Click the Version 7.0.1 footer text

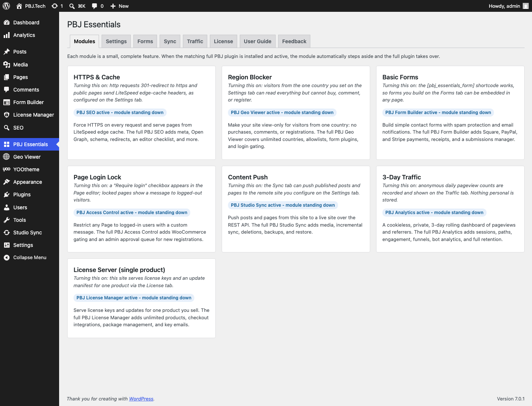[511, 399]
